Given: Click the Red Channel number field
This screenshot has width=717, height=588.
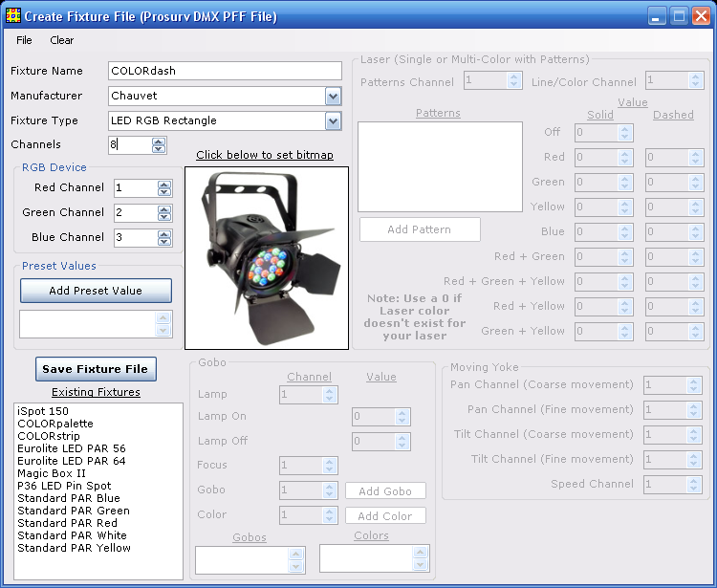Looking at the screenshot, I should (x=134, y=188).
